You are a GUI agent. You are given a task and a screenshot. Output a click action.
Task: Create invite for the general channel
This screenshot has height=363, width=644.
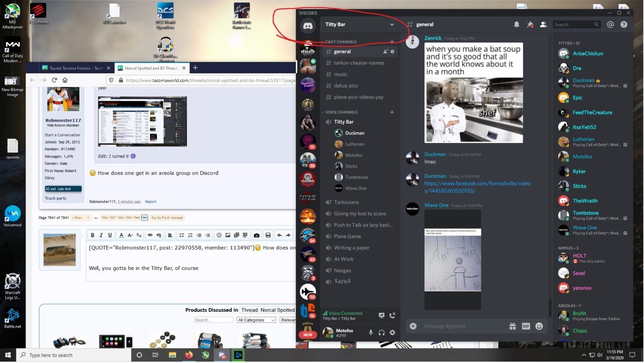(x=385, y=51)
